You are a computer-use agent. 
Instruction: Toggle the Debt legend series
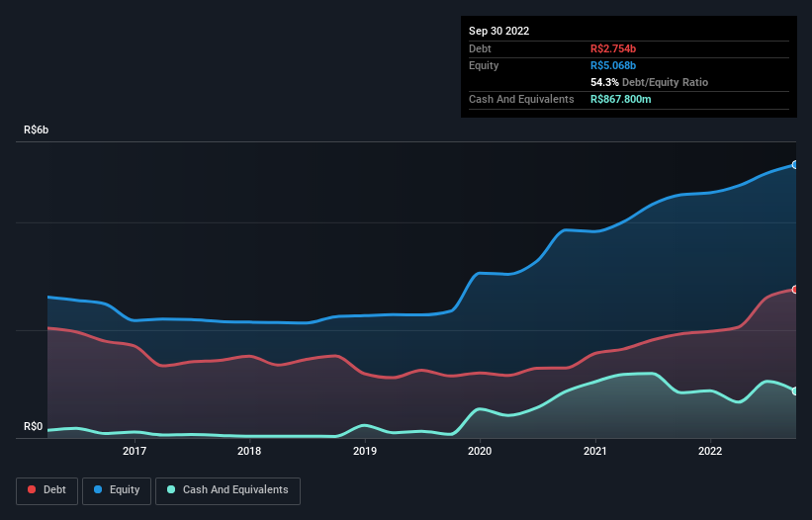(x=47, y=490)
